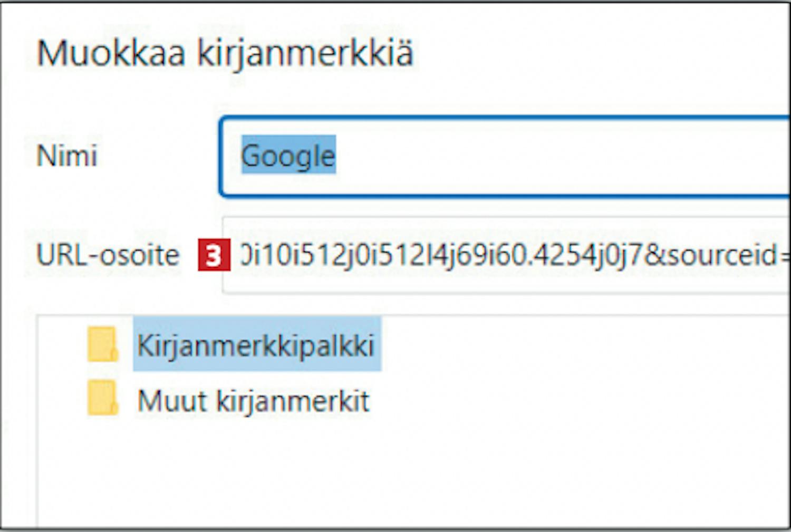Place cursor at 4254j0j7 in the URL
This screenshot has height=532, width=791.
click(x=585, y=255)
